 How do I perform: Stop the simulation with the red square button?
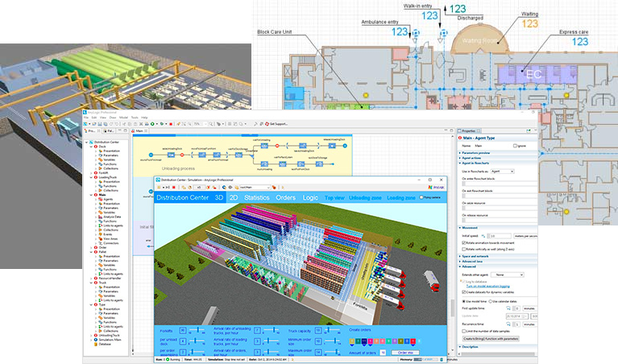click(x=174, y=187)
